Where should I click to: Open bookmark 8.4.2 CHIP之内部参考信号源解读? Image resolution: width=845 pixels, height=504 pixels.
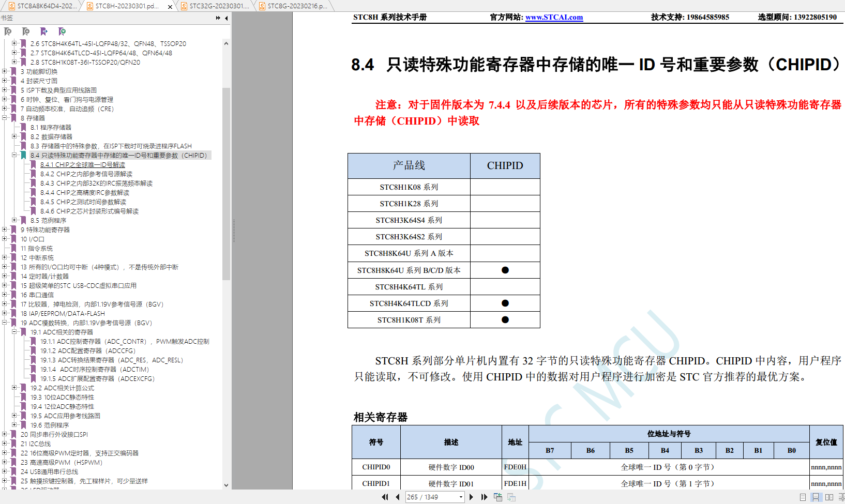click(86, 174)
